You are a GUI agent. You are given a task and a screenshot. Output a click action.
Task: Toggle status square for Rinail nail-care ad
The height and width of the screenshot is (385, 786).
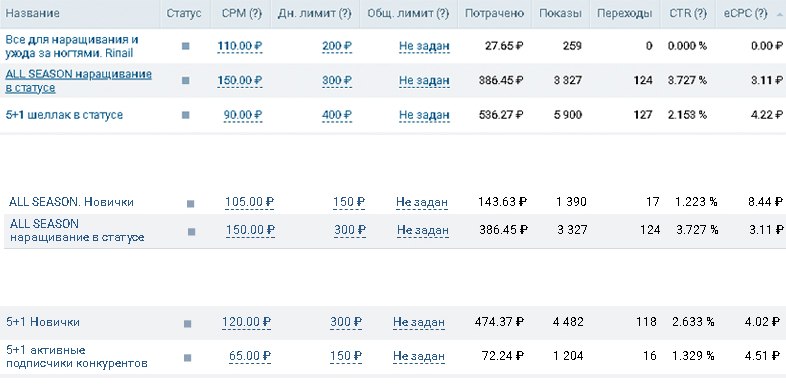tap(185, 46)
